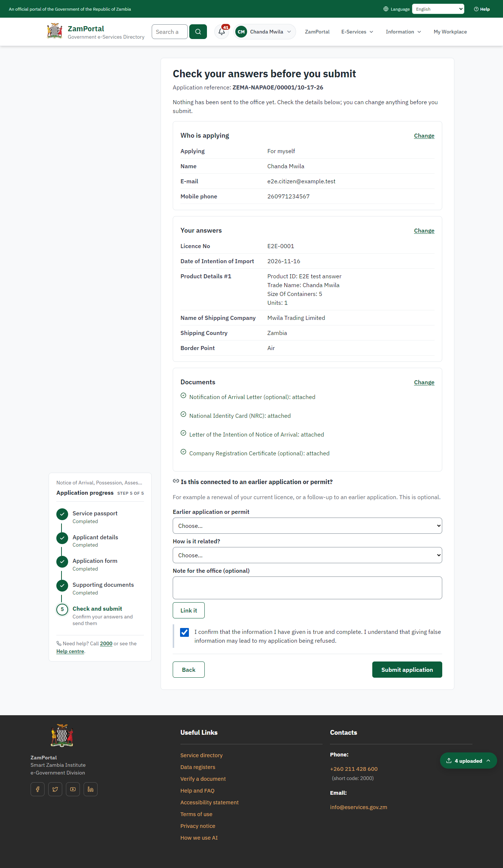This screenshot has height=868, width=503.
Task: Open Verify a document footer link
Action: 203,779
